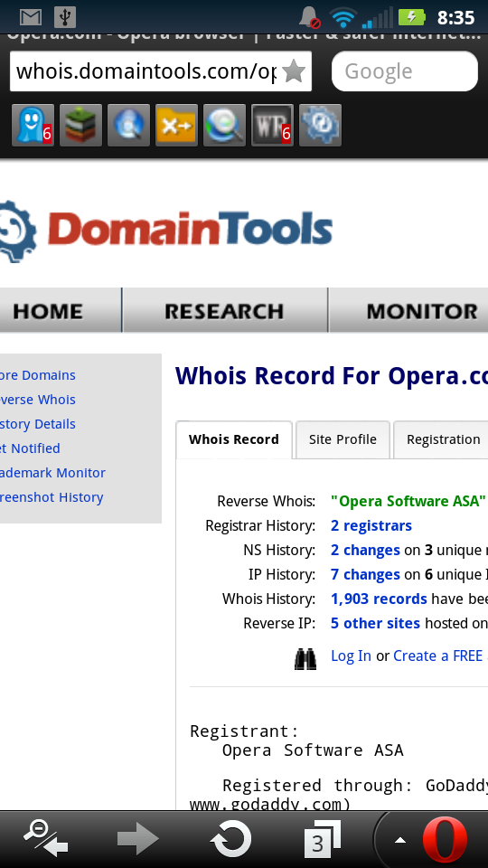Select the Whois Record tab
The width and height of the screenshot is (488, 868).
[234, 439]
